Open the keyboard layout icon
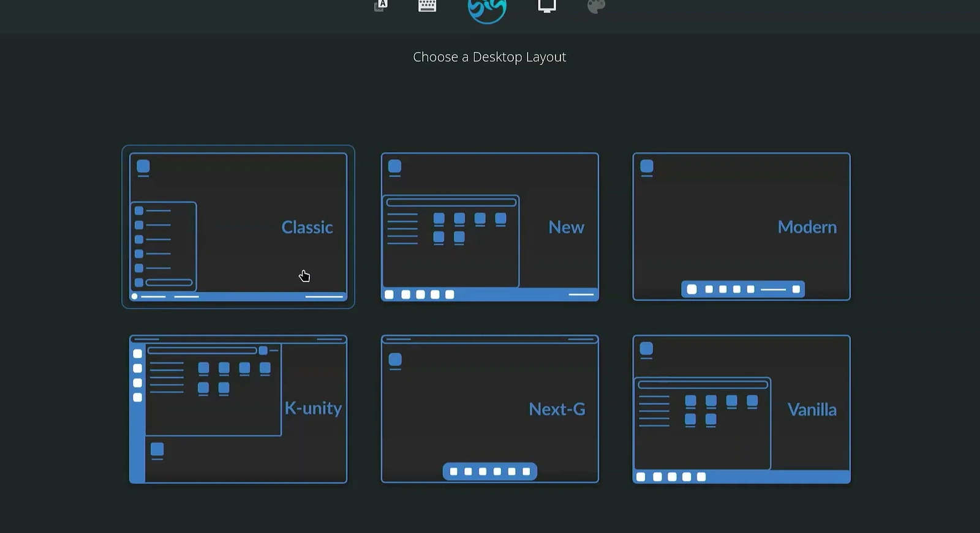980x533 pixels. 427,6
